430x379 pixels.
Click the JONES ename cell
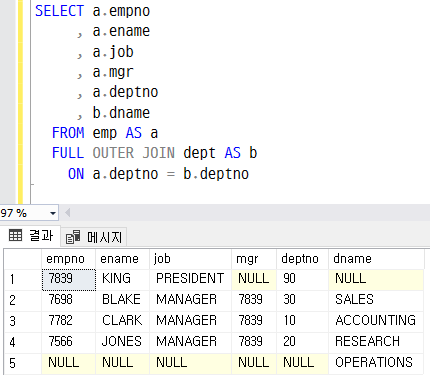coord(123,343)
